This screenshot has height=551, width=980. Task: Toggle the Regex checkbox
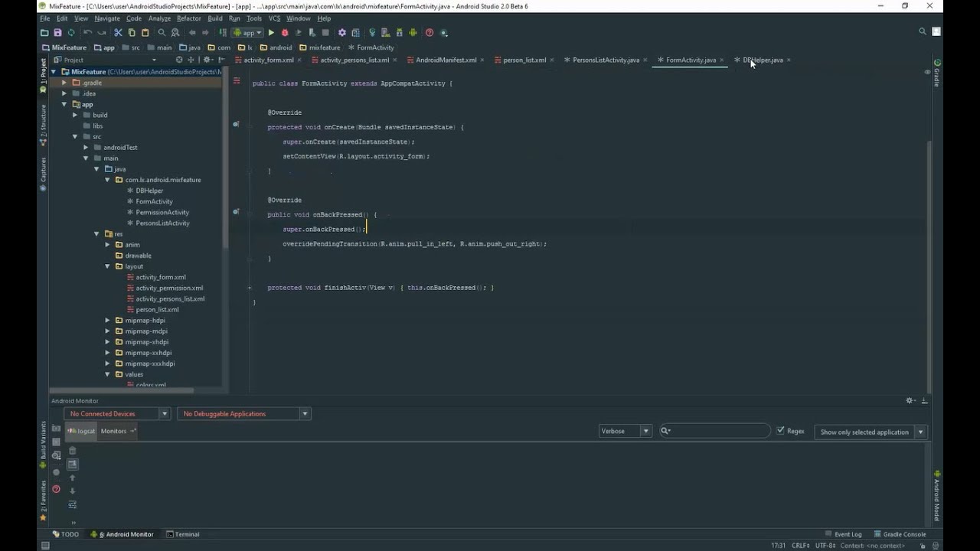780,431
